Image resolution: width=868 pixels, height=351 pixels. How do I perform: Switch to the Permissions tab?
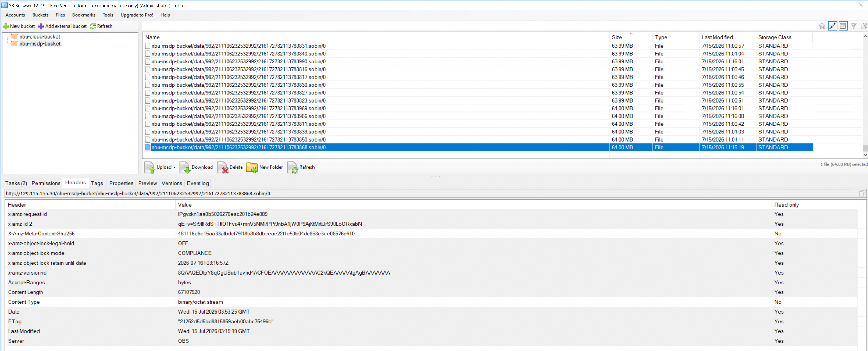tap(46, 183)
